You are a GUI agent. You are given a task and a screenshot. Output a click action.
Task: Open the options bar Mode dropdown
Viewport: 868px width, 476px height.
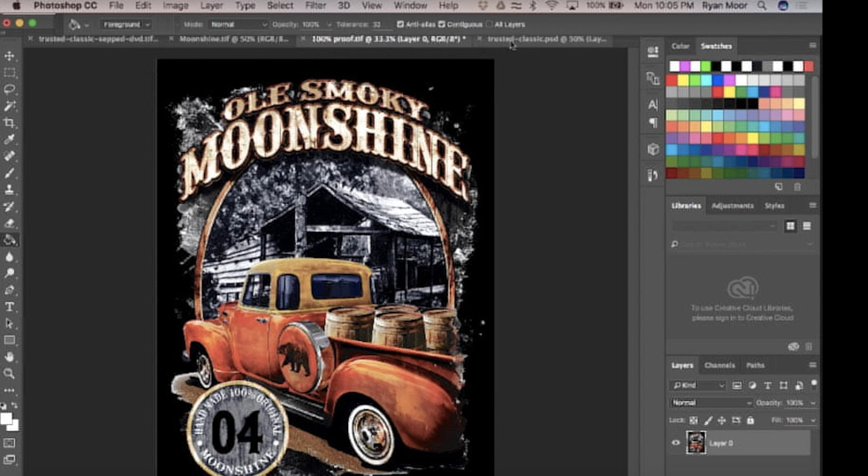pyautogui.click(x=238, y=24)
